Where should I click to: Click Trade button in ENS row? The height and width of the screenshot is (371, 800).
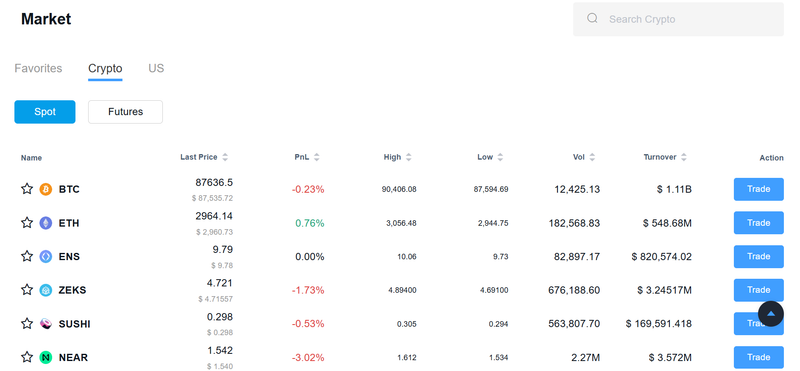point(759,257)
